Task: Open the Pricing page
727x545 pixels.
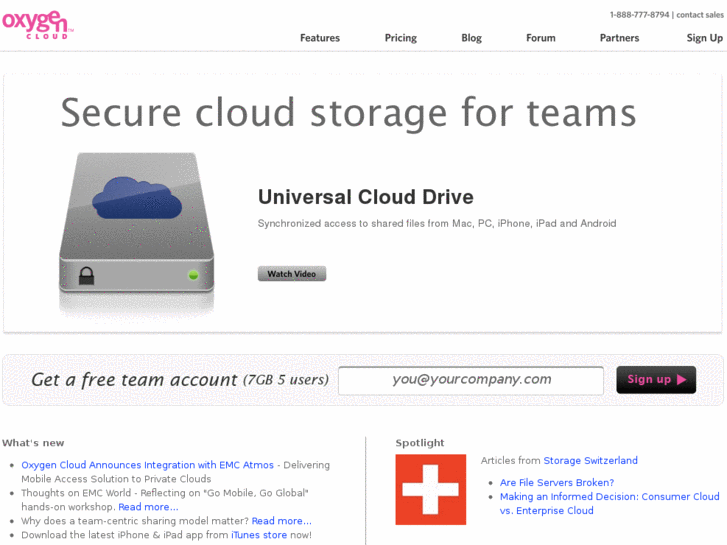Action: 401,38
